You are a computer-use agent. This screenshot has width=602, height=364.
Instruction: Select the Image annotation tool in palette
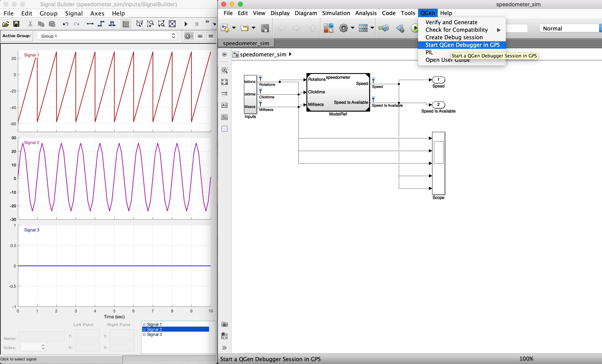pos(224,117)
